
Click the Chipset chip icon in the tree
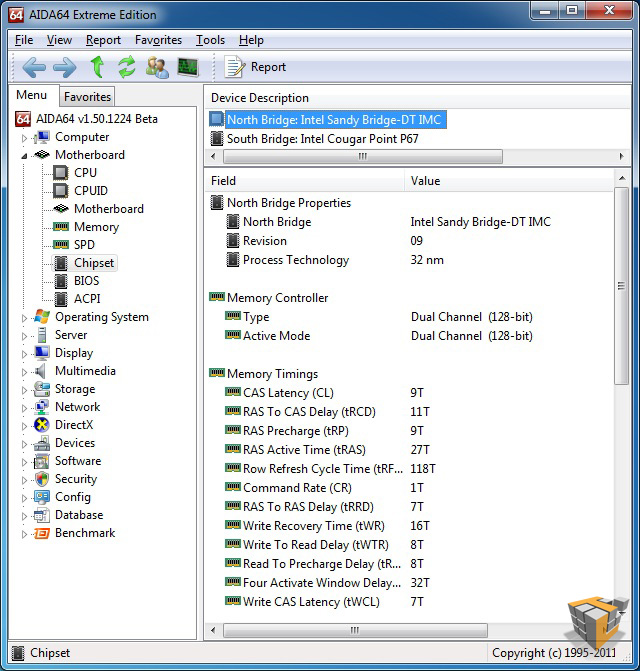click(61, 263)
